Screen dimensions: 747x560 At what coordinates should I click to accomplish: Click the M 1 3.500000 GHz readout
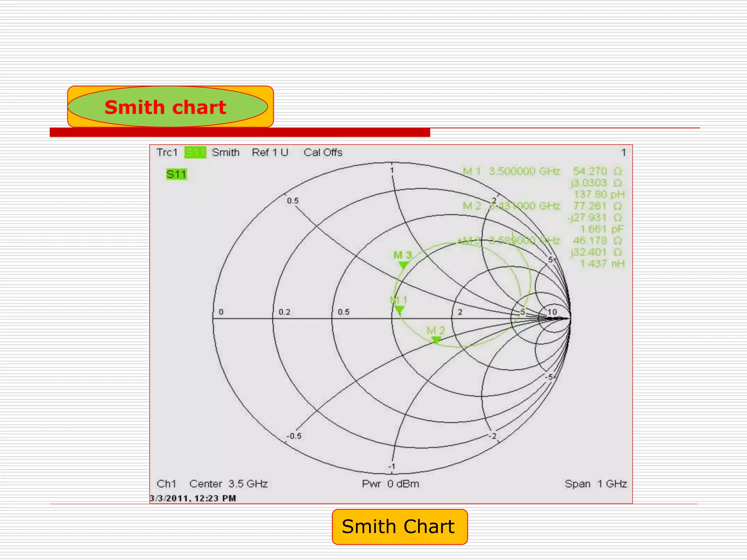tap(511, 171)
